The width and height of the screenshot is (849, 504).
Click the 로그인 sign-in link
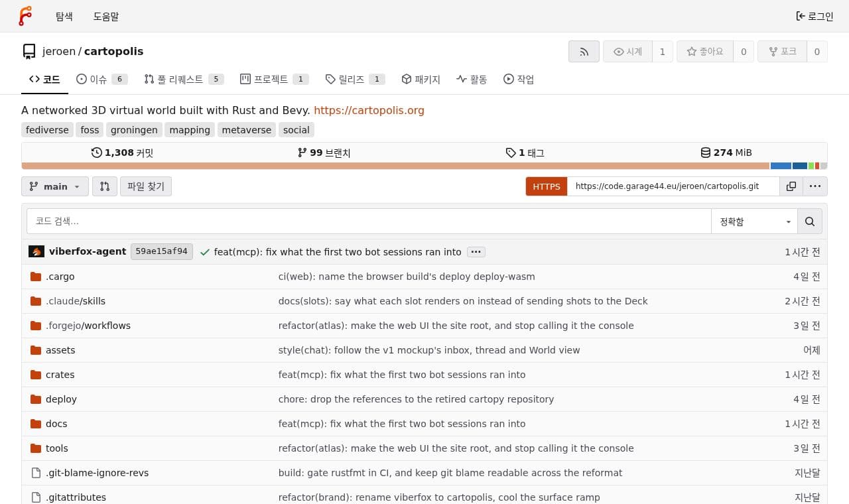click(815, 16)
